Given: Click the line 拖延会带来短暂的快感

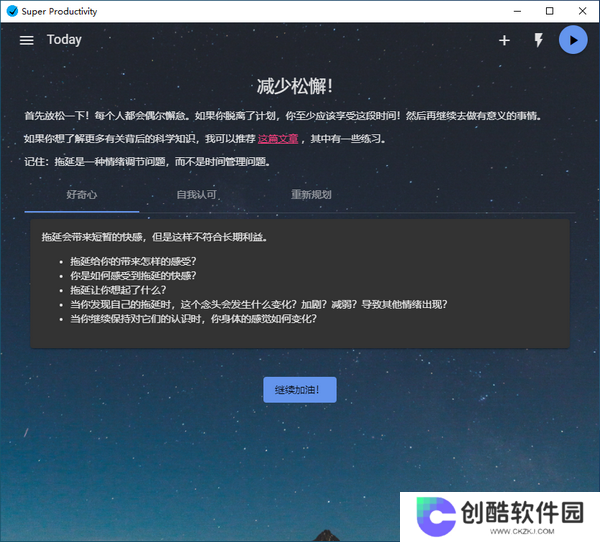Looking at the screenshot, I should point(155,237).
